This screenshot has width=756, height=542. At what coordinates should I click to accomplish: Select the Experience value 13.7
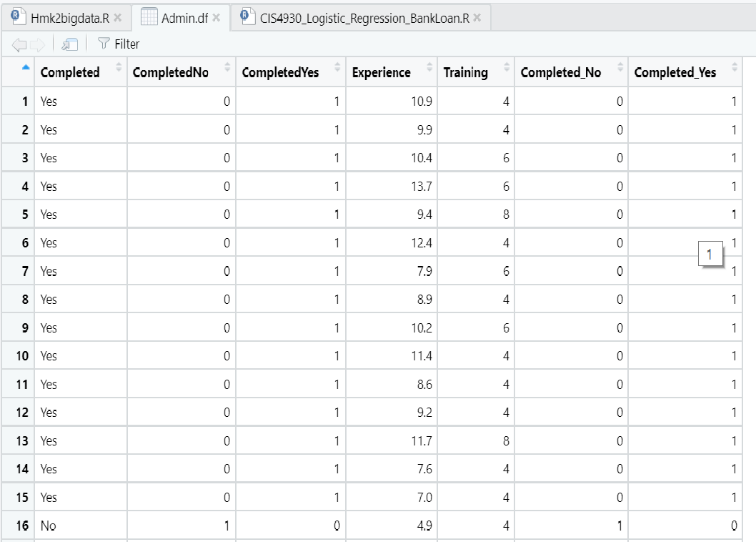point(422,187)
